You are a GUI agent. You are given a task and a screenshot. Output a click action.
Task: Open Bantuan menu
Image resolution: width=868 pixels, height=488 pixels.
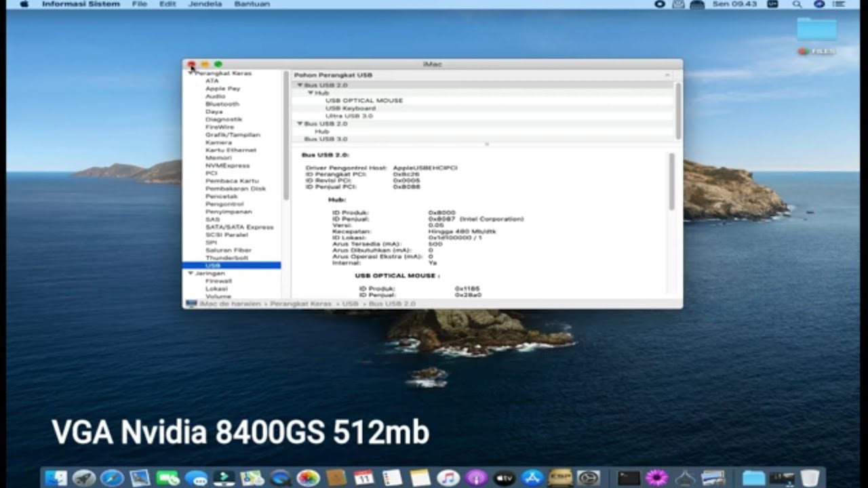pyautogui.click(x=252, y=4)
